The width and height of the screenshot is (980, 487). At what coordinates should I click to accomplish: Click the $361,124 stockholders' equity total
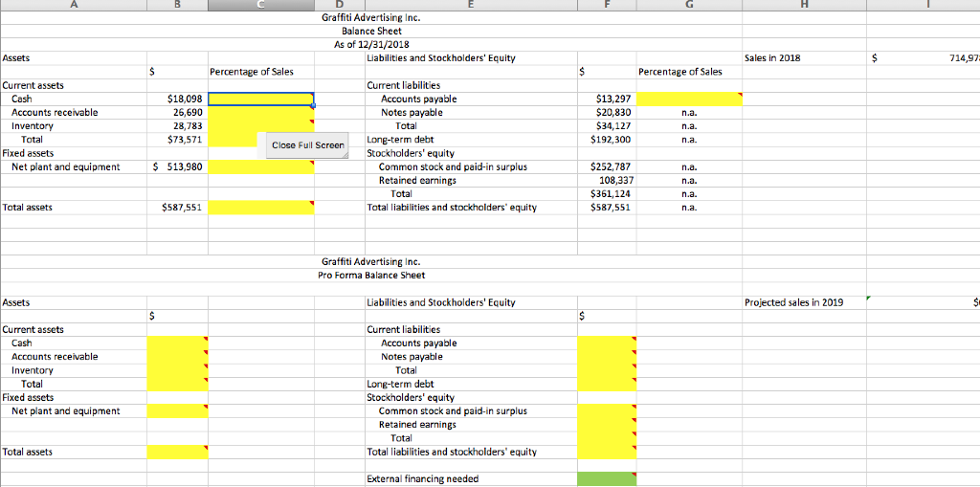[x=608, y=194]
